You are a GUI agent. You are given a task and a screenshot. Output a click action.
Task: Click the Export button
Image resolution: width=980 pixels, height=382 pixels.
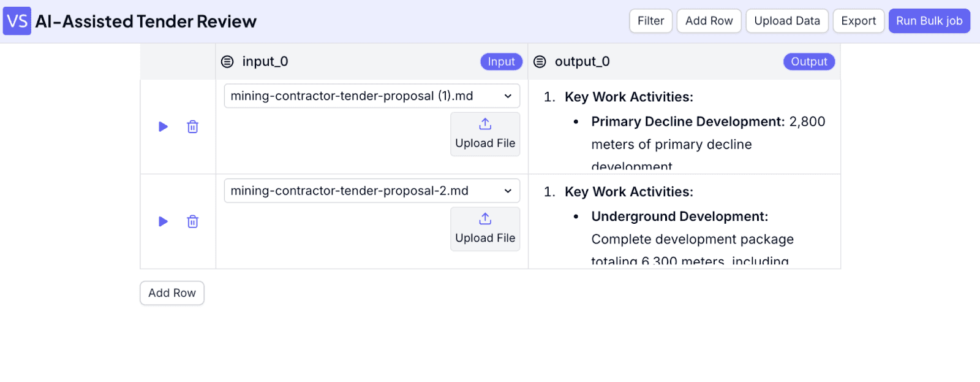point(858,21)
